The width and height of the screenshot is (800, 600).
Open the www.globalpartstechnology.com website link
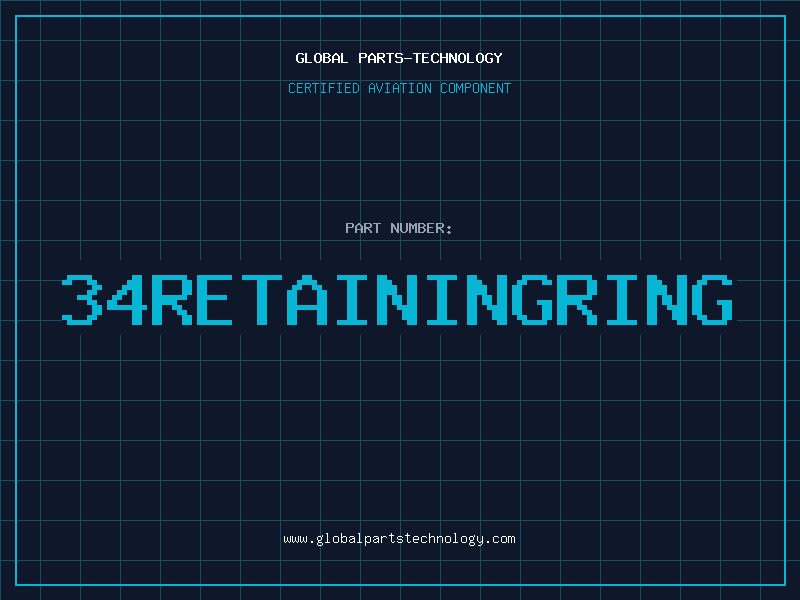coord(399,538)
